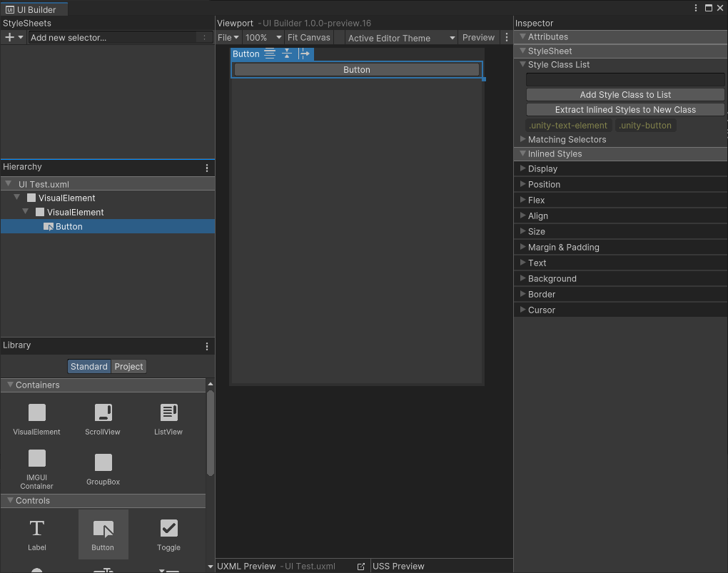The height and width of the screenshot is (573, 728).
Task: Click the Add new selector input field
Action: point(114,37)
